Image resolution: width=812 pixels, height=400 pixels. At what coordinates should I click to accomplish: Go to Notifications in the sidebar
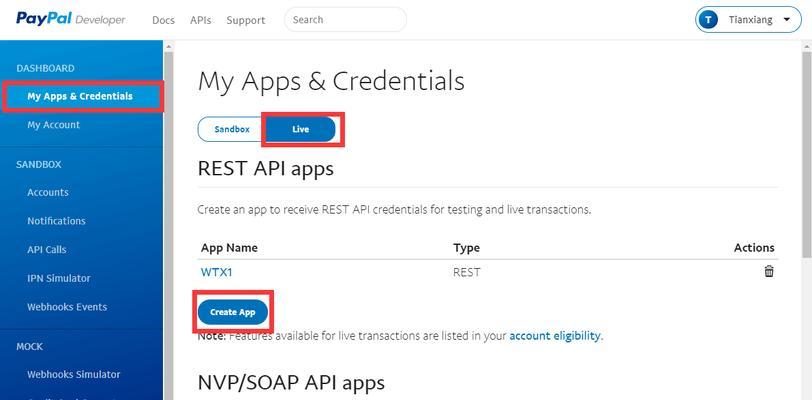coord(56,221)
